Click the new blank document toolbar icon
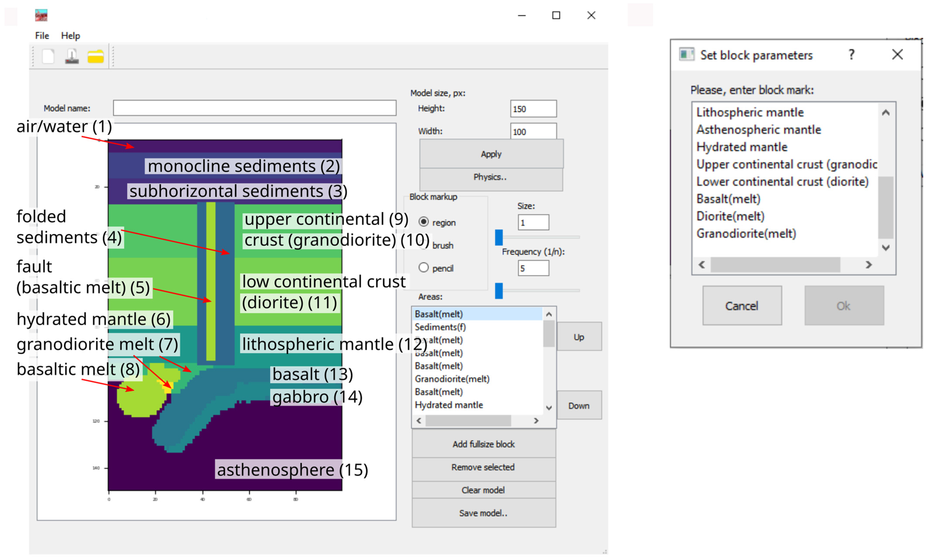 pyautogui.click(x=48, y=57)
